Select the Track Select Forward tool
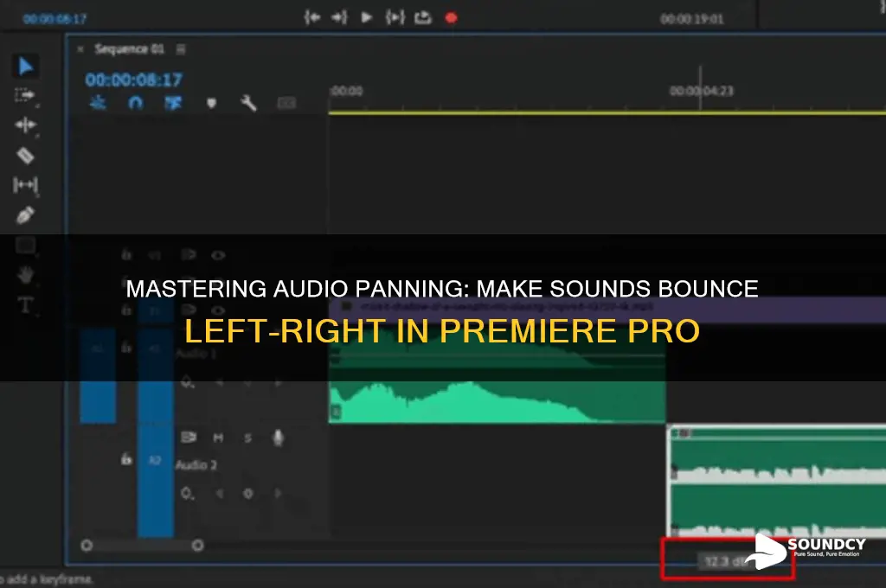 pyautogui.click(x=25, y=95)
